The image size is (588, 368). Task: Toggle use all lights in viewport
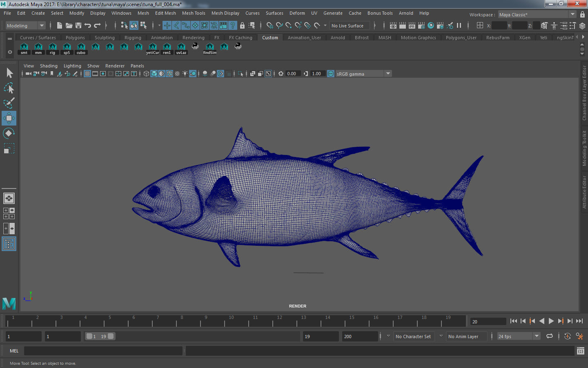pyautogui.click(x=185, y=74)
